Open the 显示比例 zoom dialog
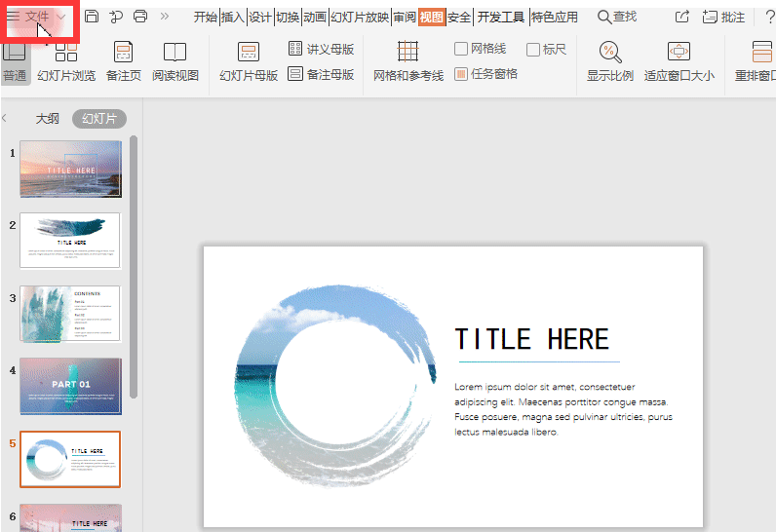The height and width of the screenshot is (532, 776). 609,60
